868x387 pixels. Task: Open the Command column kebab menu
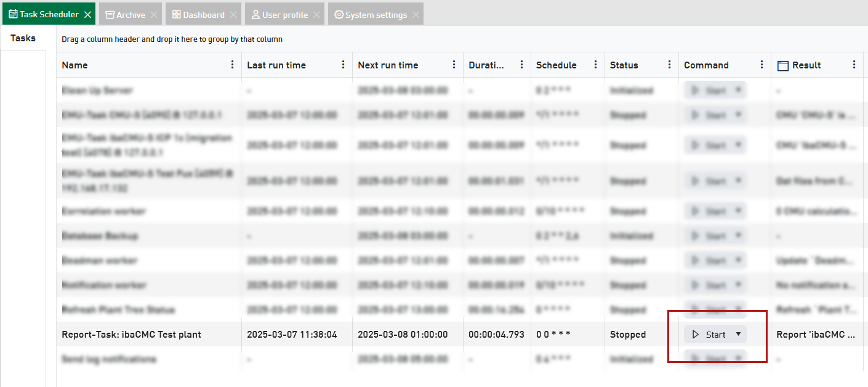[762, 65]
